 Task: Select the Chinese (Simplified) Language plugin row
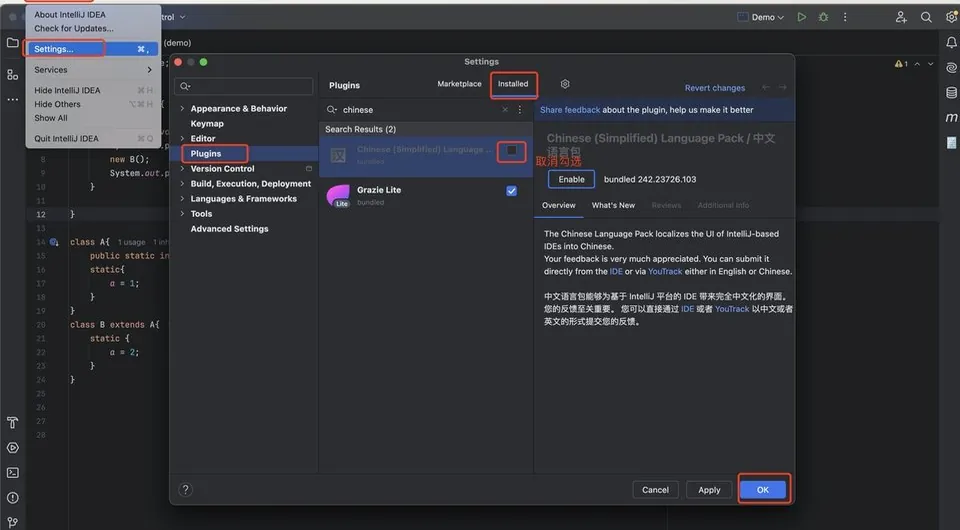[x=426, y=155]
